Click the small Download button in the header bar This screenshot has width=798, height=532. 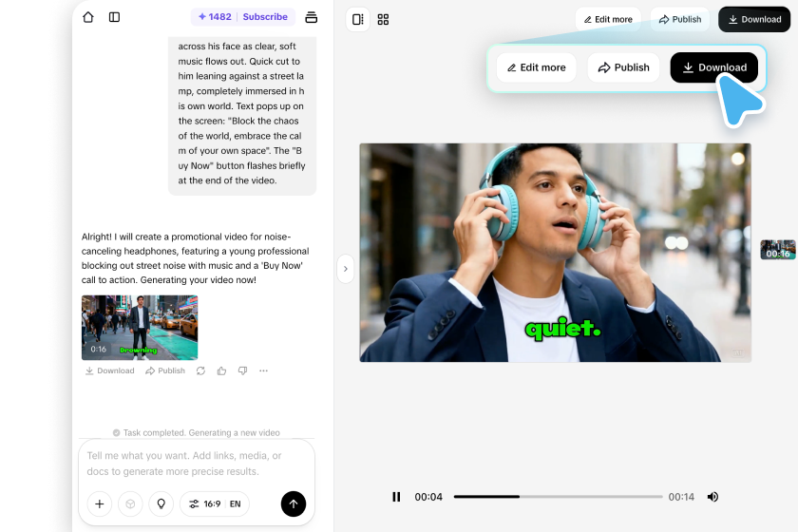pos(754,19)
